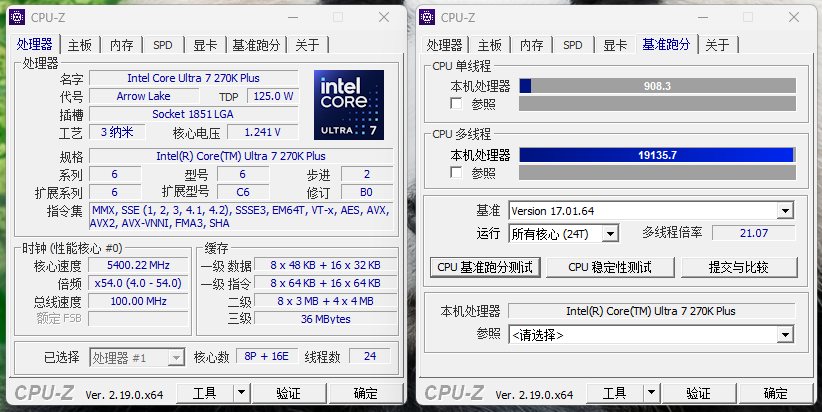Click 工艺 value 3 纳米

coord(117,132)
